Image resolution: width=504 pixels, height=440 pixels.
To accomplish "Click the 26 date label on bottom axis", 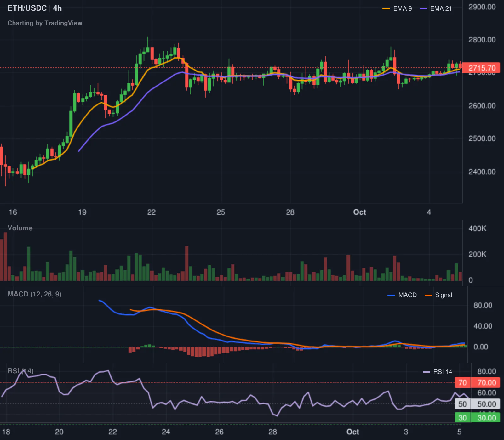I will coord(219,432).
